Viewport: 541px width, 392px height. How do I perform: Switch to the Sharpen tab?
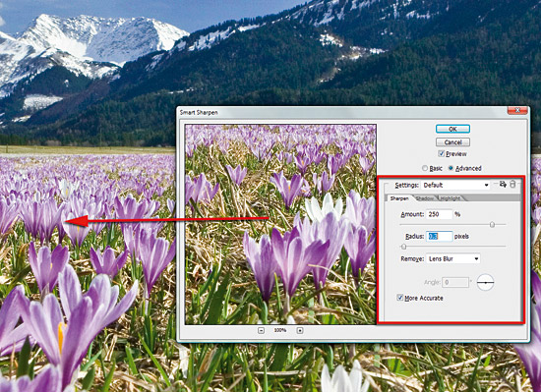pyautogui.click(x=399, y=198)
